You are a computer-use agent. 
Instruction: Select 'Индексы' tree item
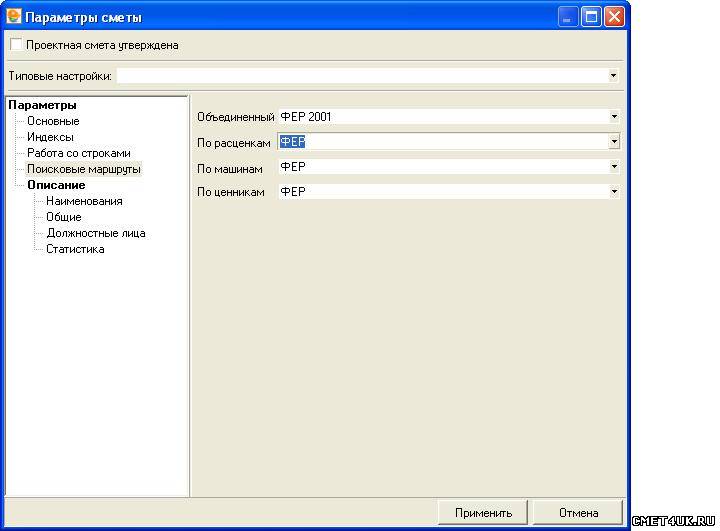click(50, 137)
